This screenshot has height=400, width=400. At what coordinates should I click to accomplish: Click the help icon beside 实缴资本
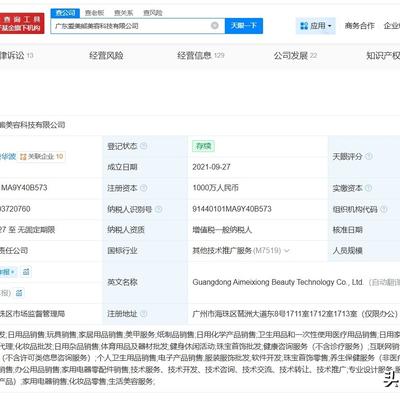(368, 188)
